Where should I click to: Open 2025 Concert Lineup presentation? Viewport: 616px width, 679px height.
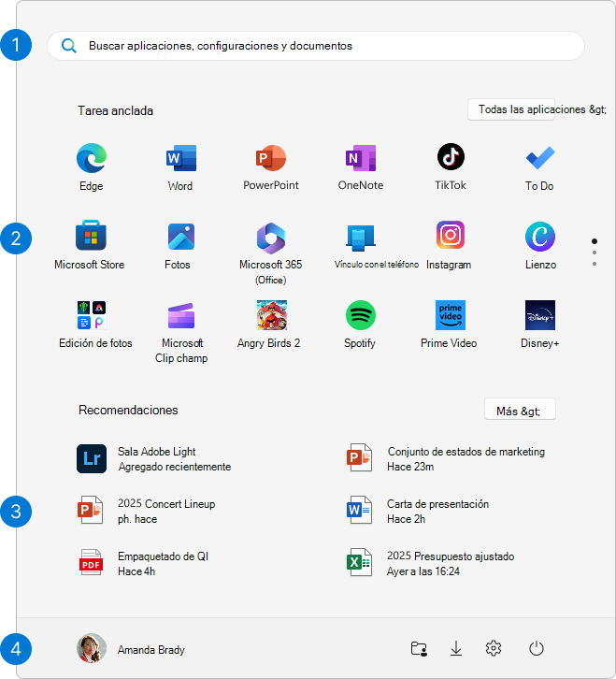[146, 511]
